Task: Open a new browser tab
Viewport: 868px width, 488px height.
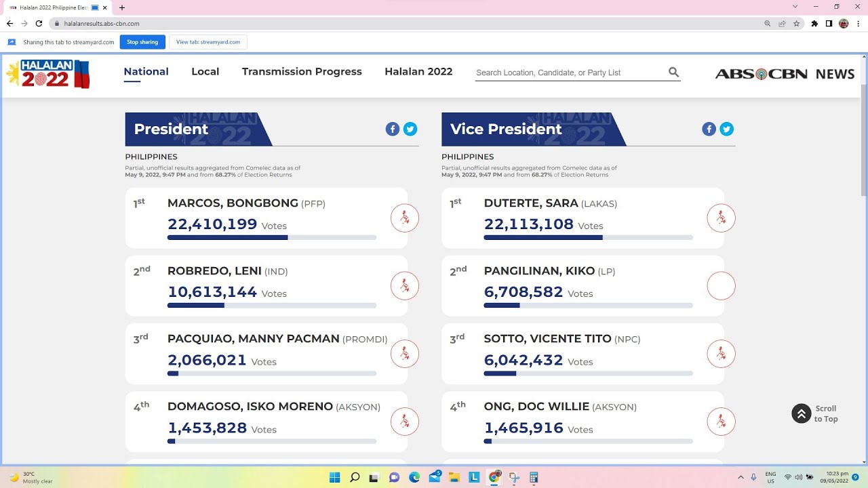Action: 122,7
